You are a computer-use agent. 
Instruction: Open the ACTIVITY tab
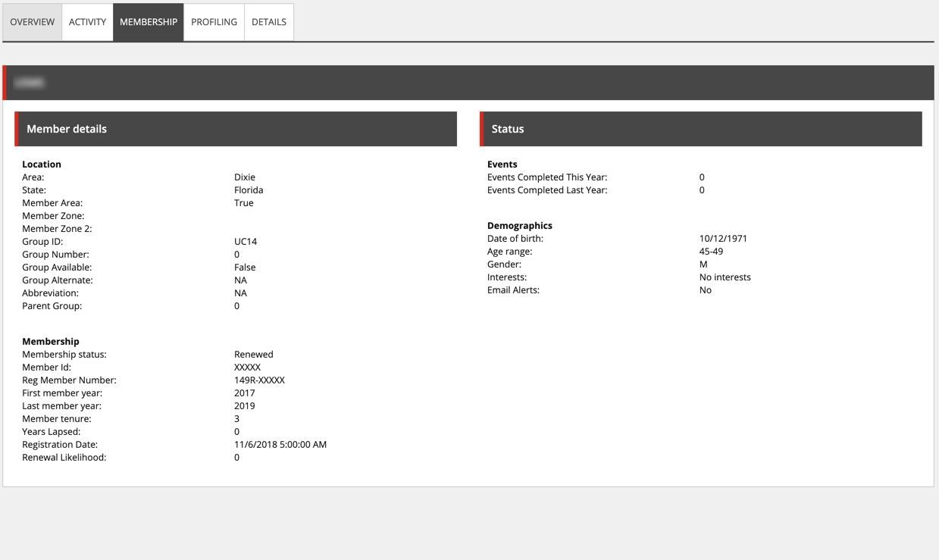click(x=87, y=21)
